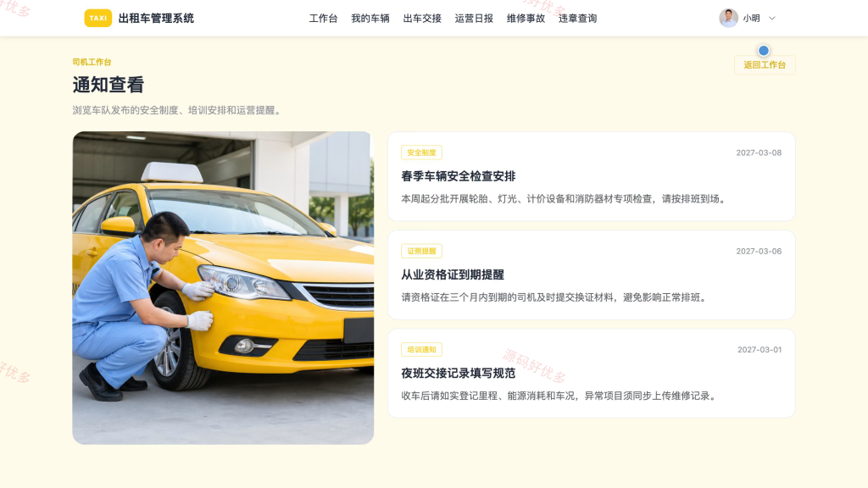Switch to the 维修事故 menu item

click(x=526, y=19)
